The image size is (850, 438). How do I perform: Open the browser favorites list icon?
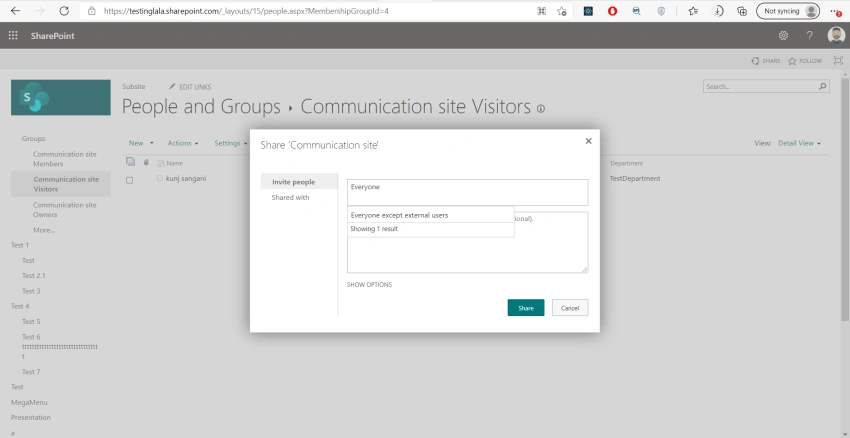click(x=693, y=11)
